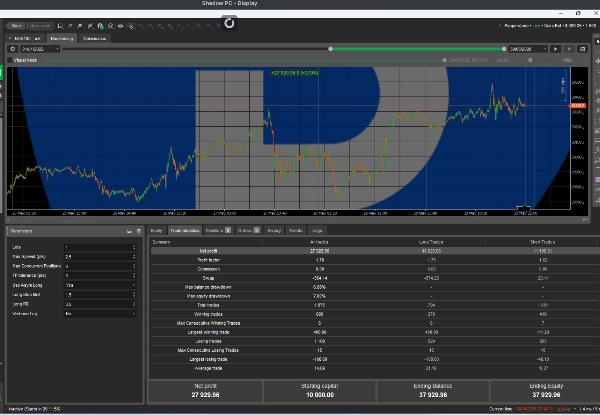This screenshot has width=600, height=415.
Task: Open the Events tab
Action: (296, 231)
